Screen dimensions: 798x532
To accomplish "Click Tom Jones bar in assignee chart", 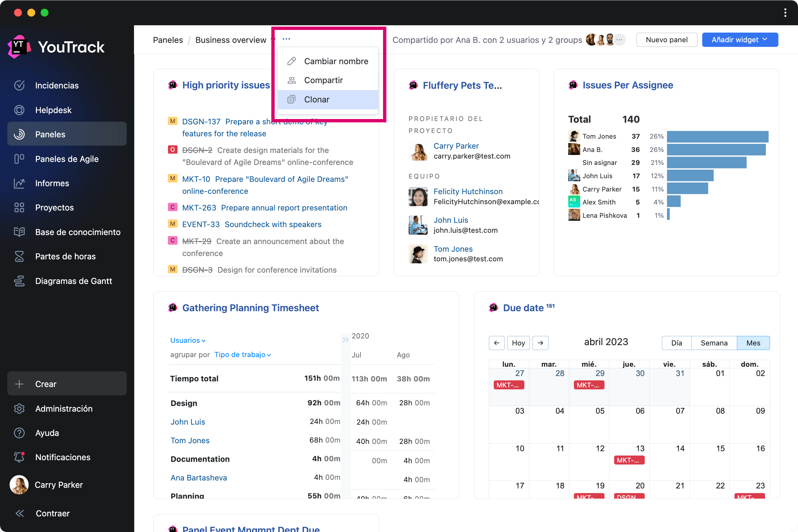I will (x=717, y=136).
